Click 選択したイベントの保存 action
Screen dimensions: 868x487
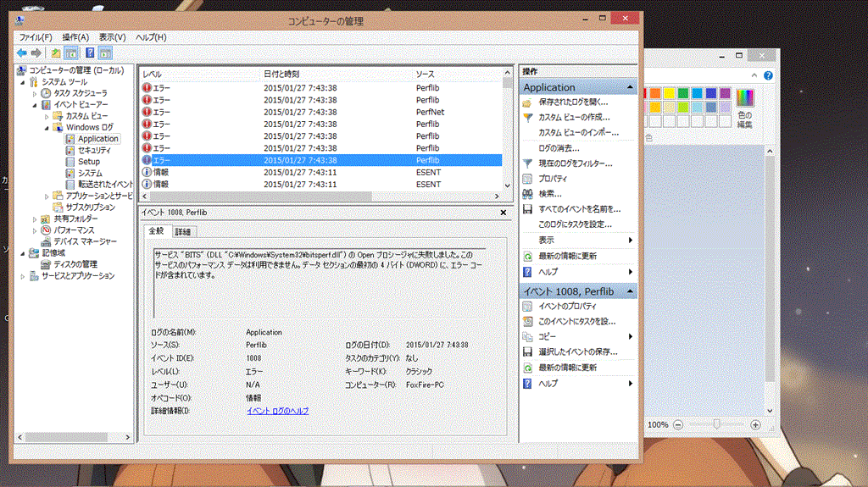click(577, 351)
